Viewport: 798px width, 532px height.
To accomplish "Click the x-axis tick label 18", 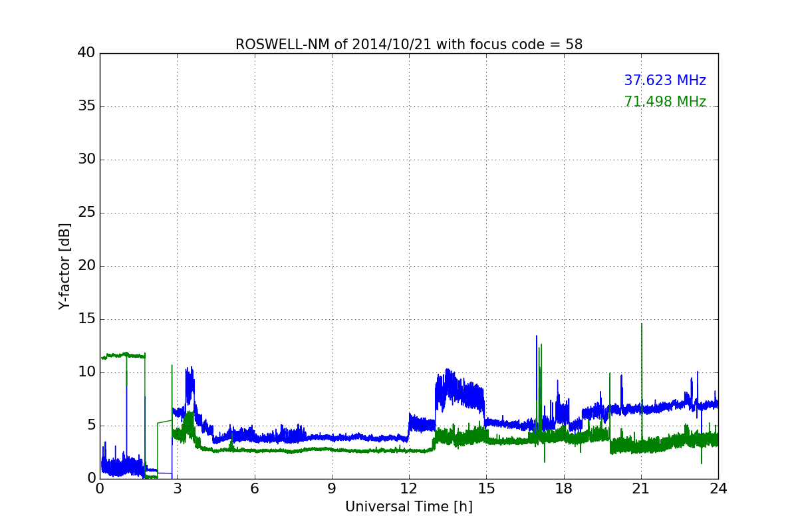I will coord(564,489).
